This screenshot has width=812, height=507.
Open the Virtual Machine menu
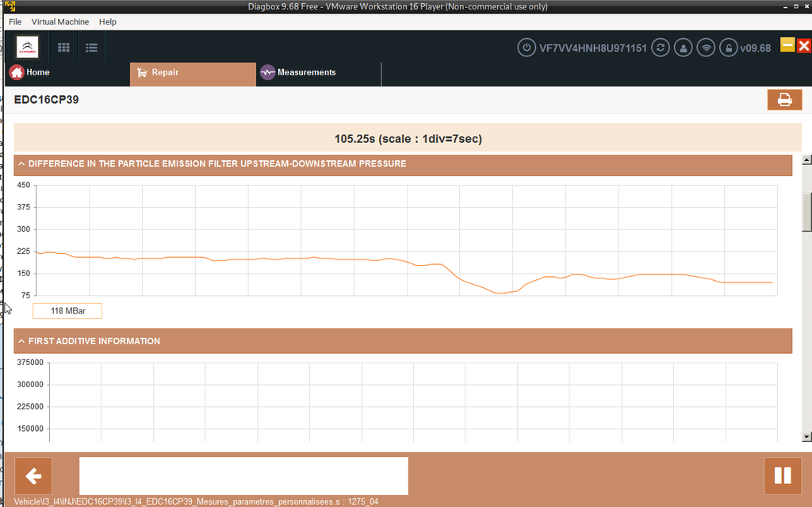click(60, 21)
